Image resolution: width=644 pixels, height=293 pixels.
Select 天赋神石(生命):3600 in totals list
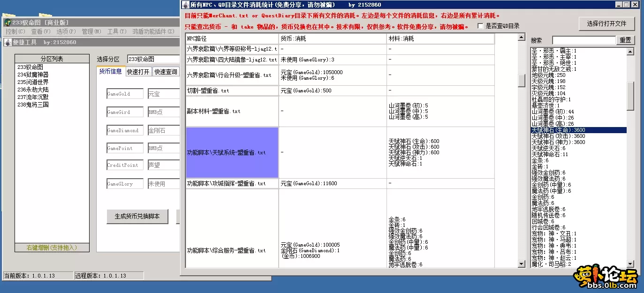(x=579, y=130)
